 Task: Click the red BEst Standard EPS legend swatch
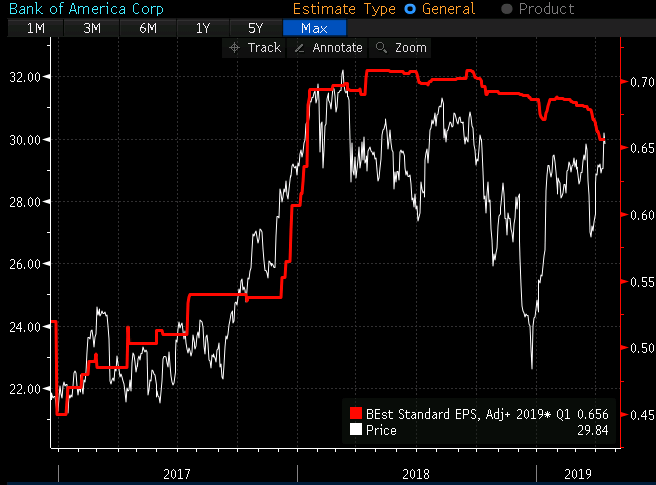pos(356,413)
